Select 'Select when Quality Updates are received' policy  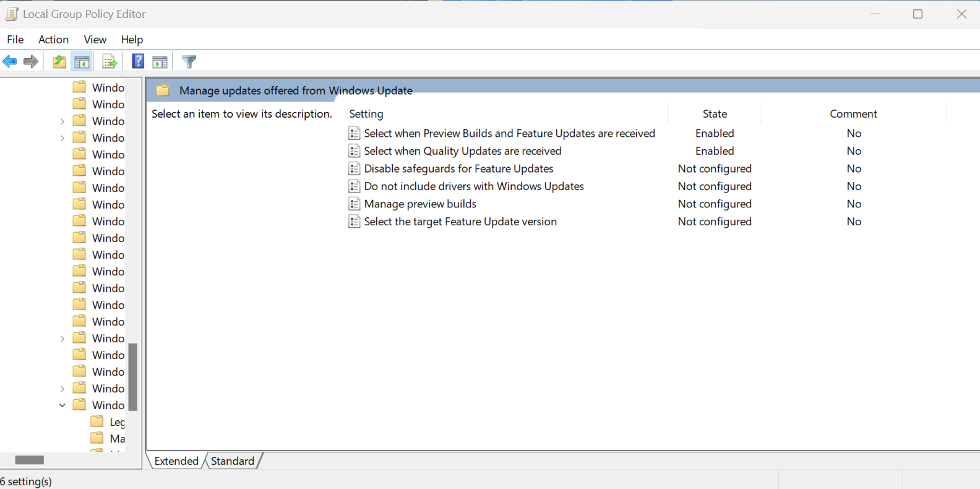462,151
